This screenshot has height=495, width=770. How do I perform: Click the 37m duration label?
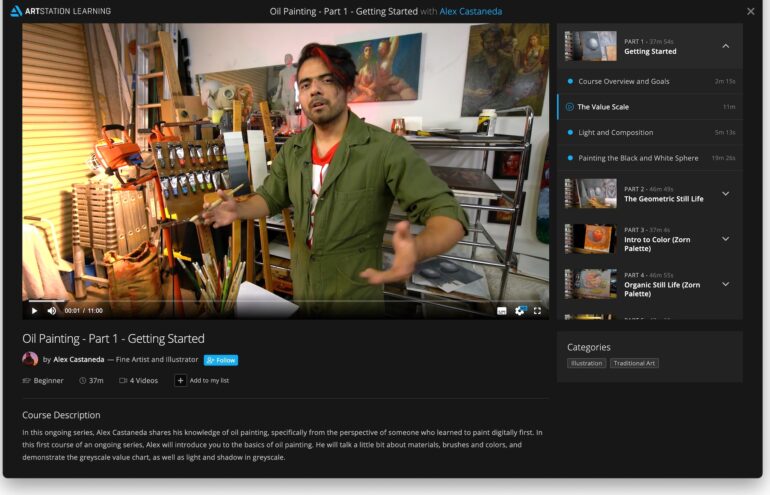91,381
